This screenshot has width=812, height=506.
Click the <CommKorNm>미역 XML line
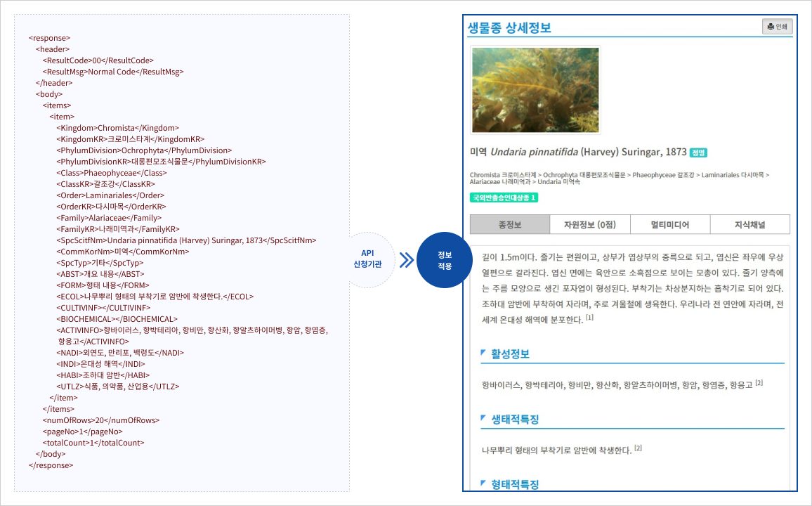(x=123, y=252)
